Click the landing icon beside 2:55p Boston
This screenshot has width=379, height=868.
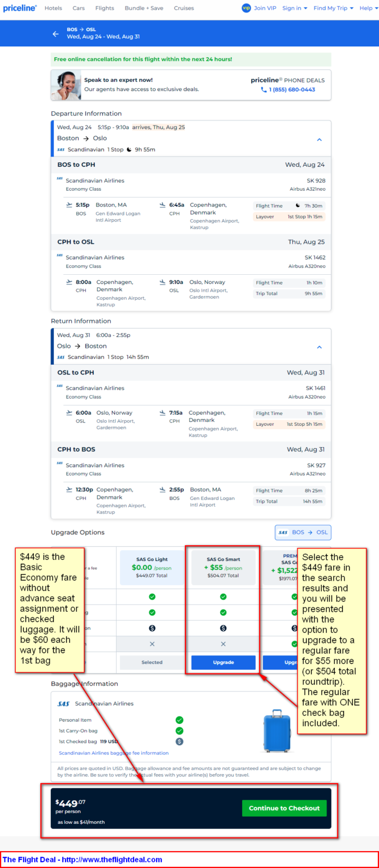point(163,489)
